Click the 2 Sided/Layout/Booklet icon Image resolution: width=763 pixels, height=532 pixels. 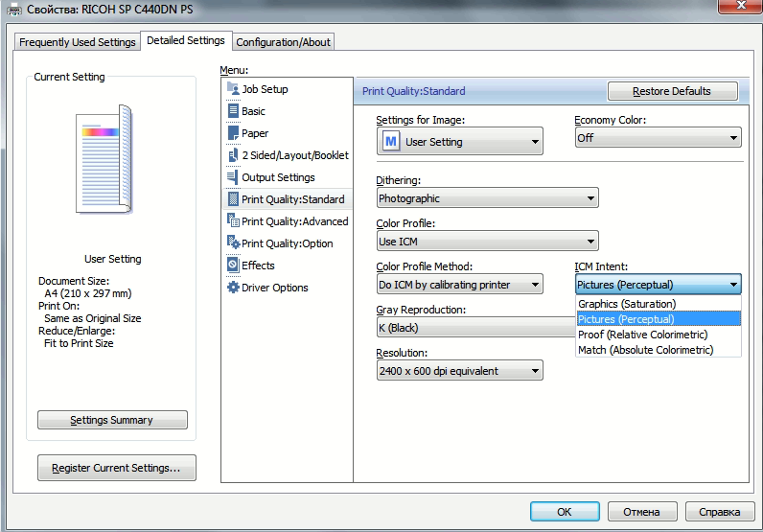233,154
